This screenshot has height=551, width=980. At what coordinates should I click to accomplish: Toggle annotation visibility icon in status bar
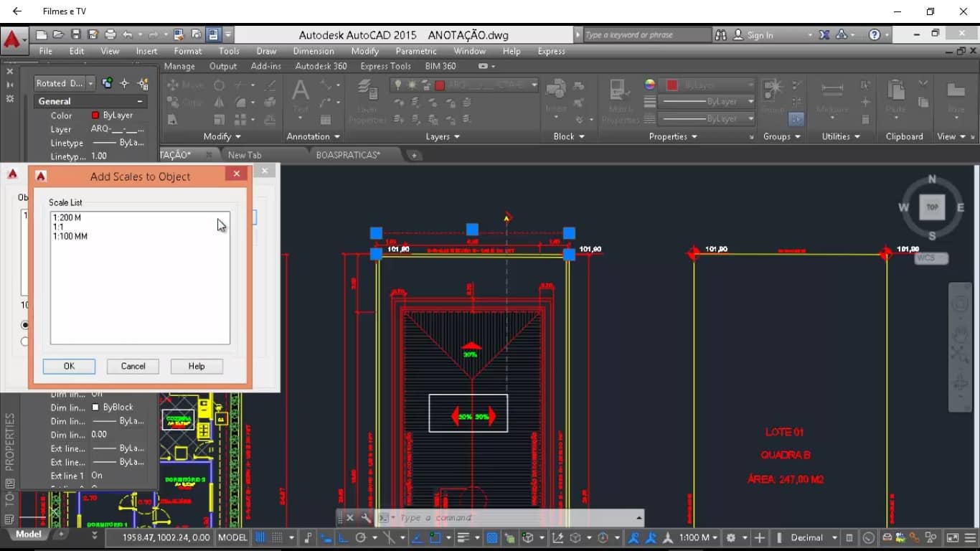(x=633, y=537)
